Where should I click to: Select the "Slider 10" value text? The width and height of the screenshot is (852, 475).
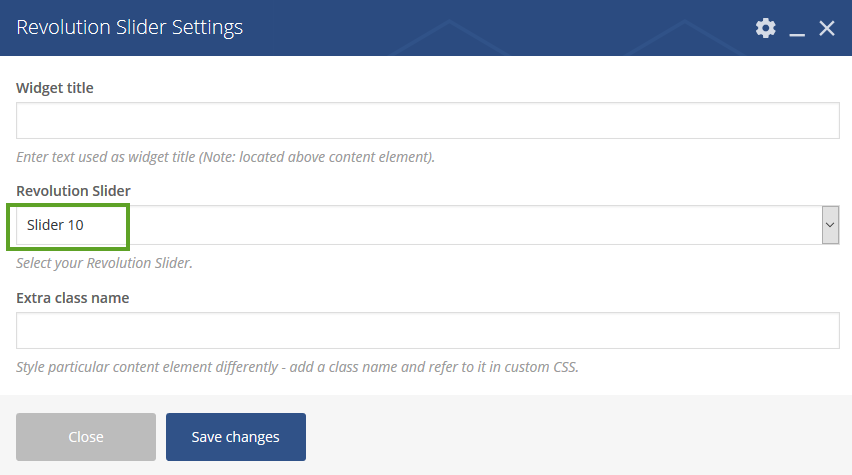(x=56, y=225)
